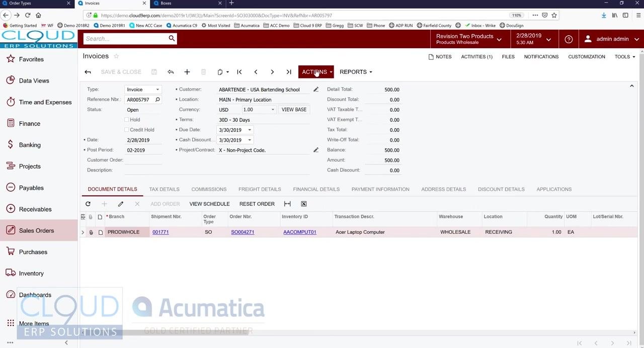Edit customer with pencil icon
The image size is (644, 348).
(316, 90)
